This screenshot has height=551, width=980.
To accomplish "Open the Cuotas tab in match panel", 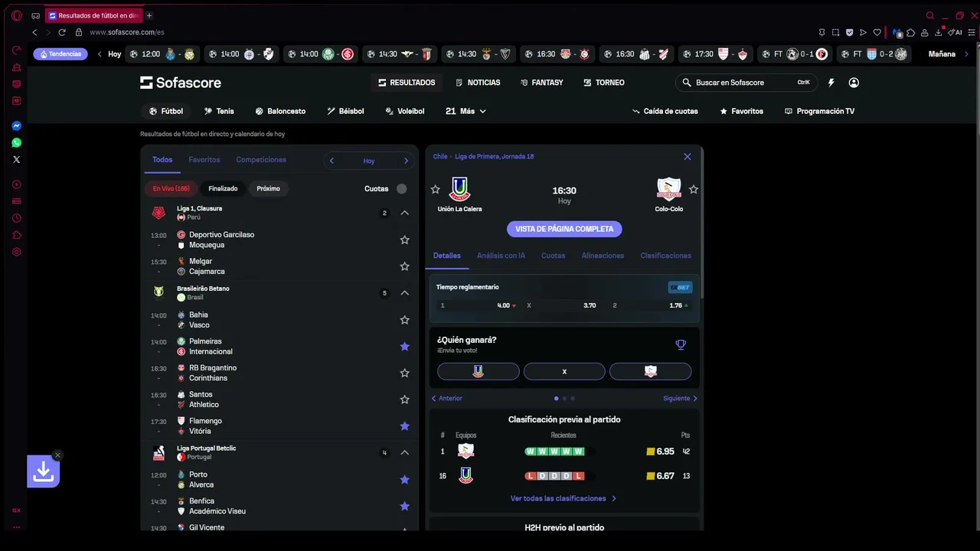I will [x=553, y=256].
